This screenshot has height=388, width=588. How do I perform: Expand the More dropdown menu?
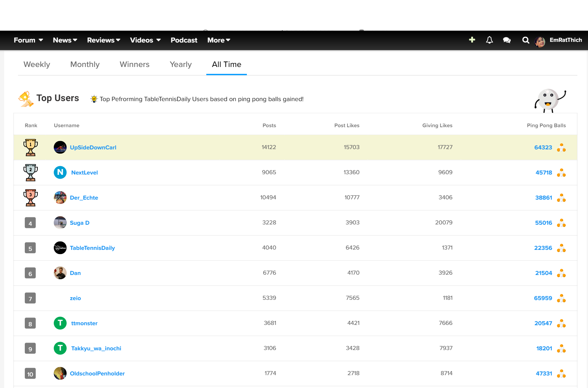pyautogui.click(x=219, y=40)
